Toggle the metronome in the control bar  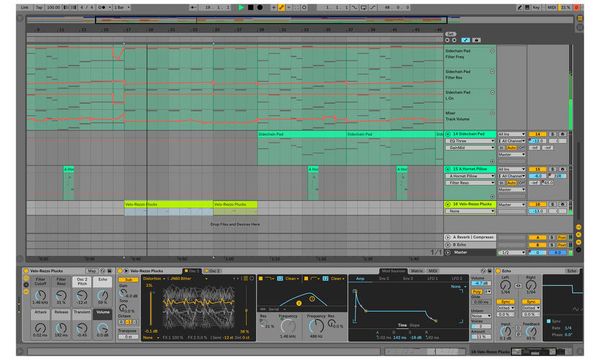click(102, 7)
